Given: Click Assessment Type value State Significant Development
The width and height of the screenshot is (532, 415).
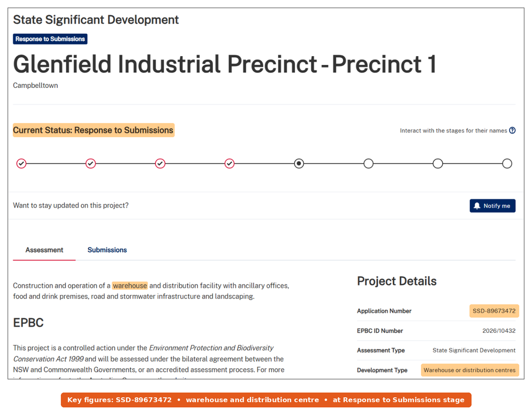Looking at the screenshot, I should [x=474, y=351].
